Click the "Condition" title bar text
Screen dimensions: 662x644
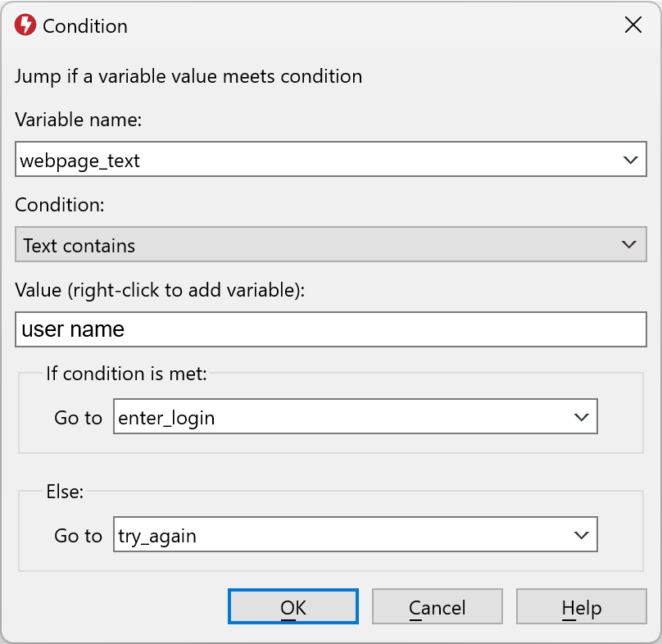85,26
